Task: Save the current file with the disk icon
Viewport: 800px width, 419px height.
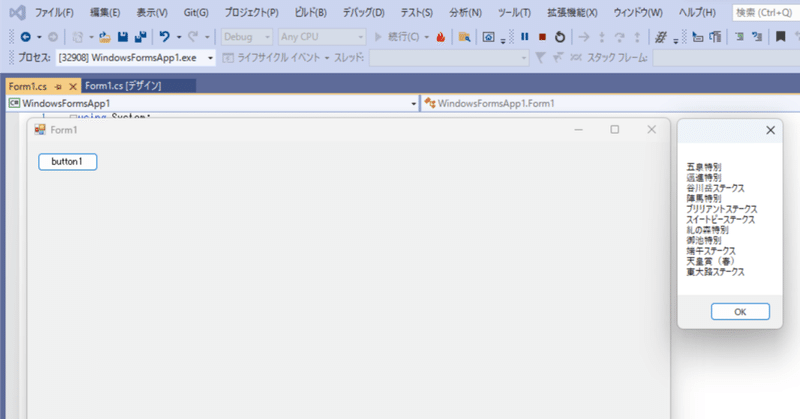Action: click(x=122, y=37)
